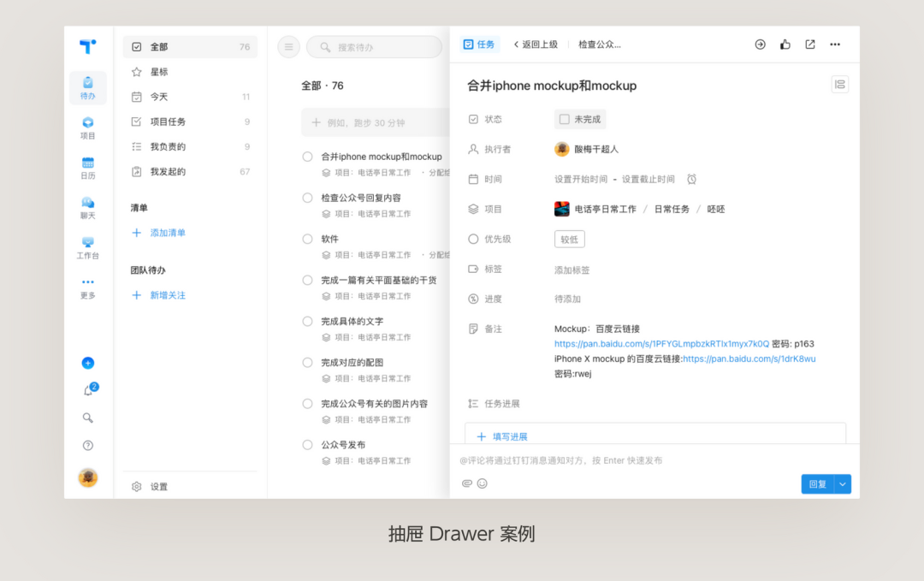Select 我负责的 filter
924x581 pixels.
[190, 146]
